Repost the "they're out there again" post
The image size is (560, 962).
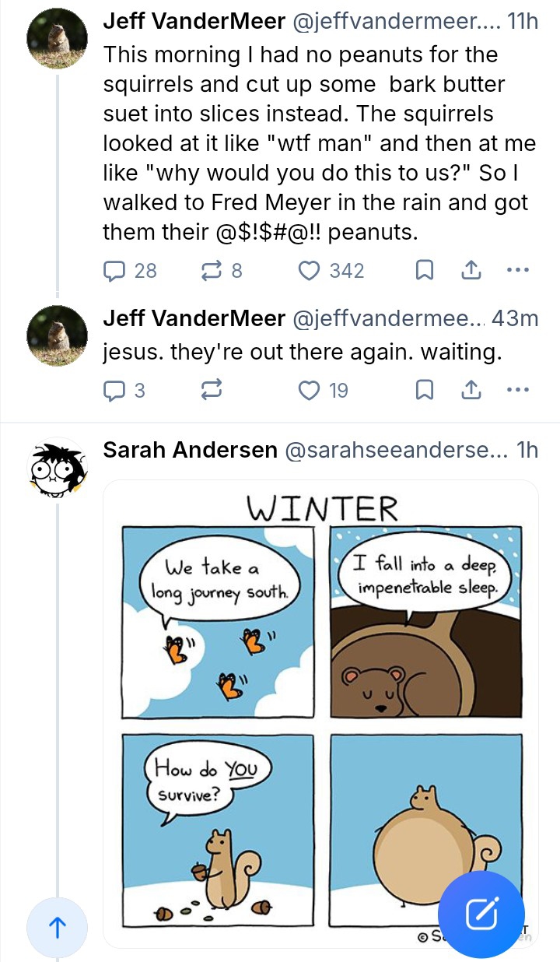tap(212, 390)
